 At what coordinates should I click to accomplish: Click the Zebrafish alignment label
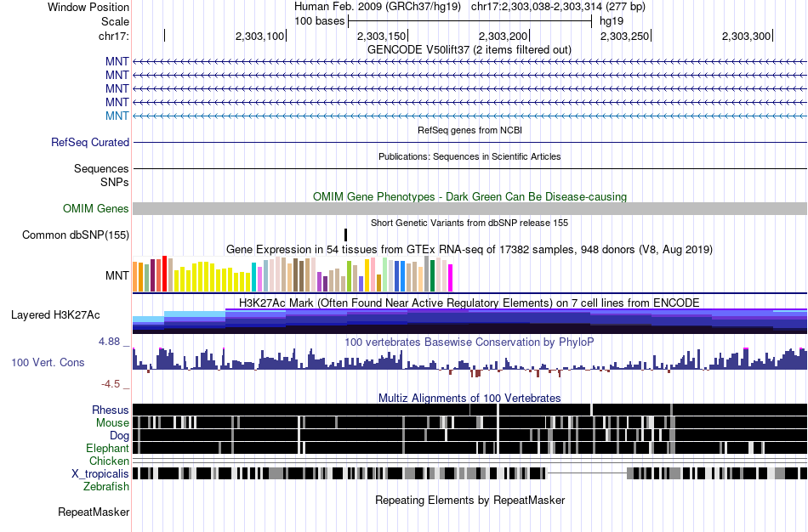pyautogui.click(x=106, y=487)
